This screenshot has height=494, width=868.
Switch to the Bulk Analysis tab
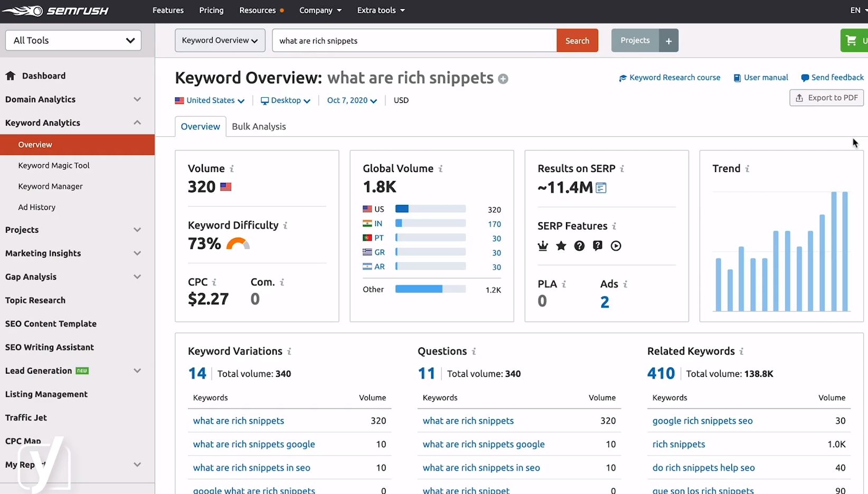(259, 127)
